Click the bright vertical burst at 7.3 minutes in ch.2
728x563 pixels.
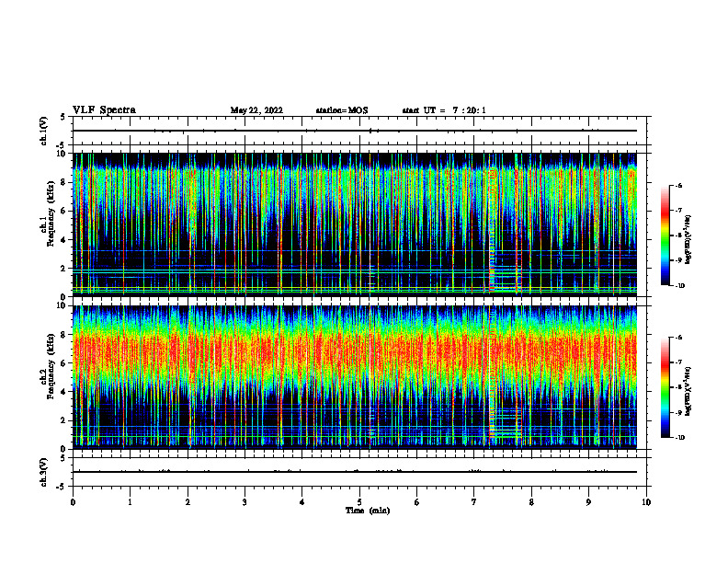tap(492, 377)
